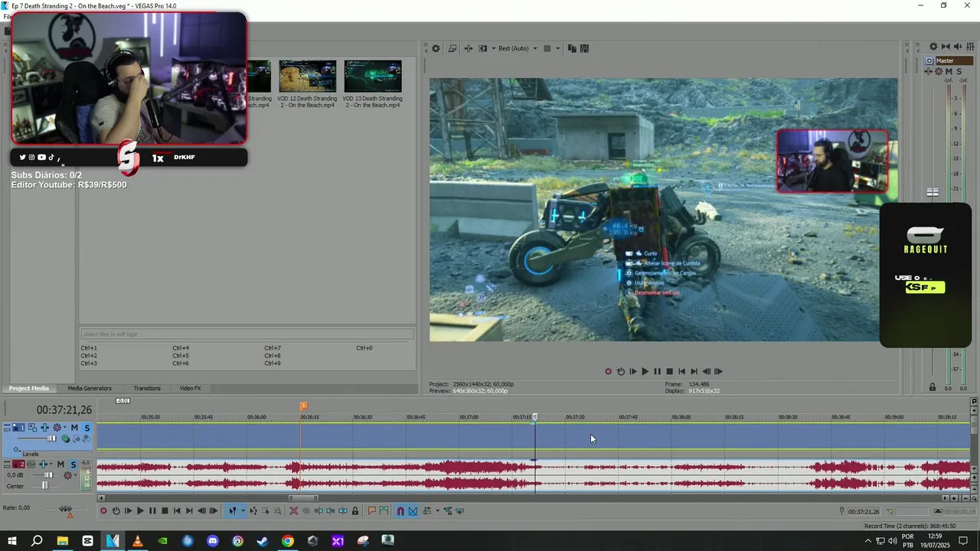The height and width of the screenshot is (551, 980).
Task: Toggle the Lock Event padlock icon
Action: pyautogui.click(x=354, y=510)
